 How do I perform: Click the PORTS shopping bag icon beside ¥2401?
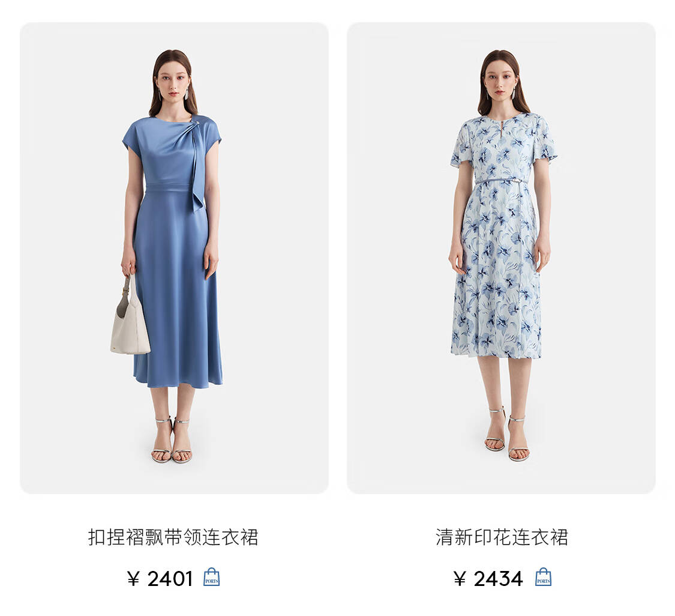tap(211, 577)
